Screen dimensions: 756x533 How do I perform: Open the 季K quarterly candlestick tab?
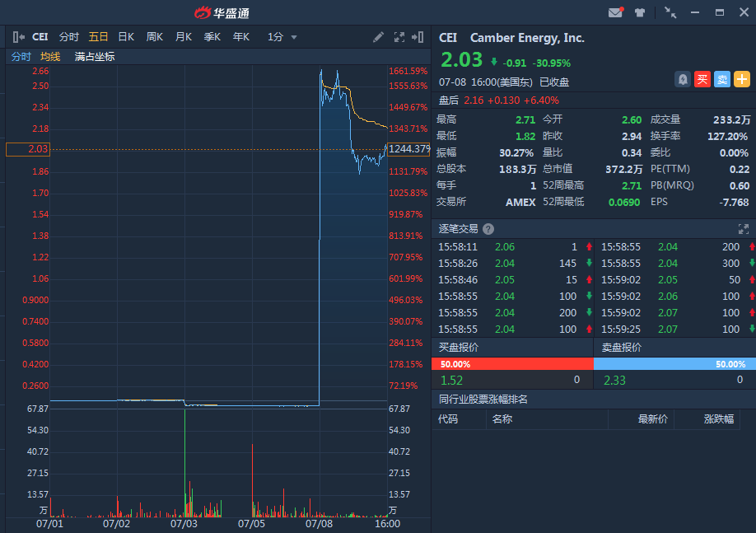212,37
